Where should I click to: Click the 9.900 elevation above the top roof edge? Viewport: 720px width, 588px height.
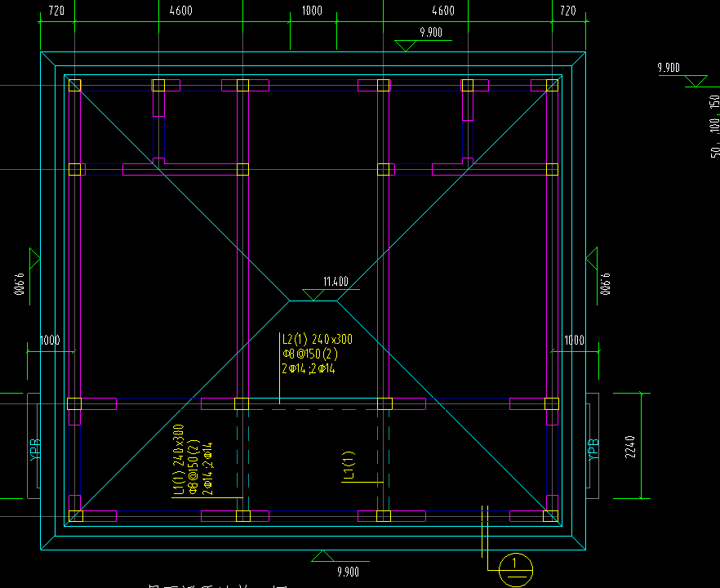click(431, 32)
